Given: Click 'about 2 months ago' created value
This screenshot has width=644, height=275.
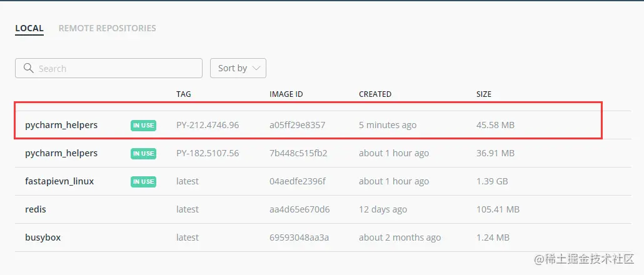Looking at the screenshot, I should click(x=400, y=237).
